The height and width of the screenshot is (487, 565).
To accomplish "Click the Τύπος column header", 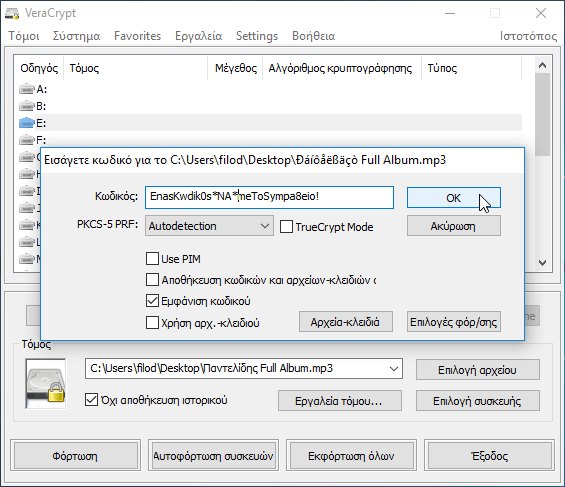I will tap(471, 68).
